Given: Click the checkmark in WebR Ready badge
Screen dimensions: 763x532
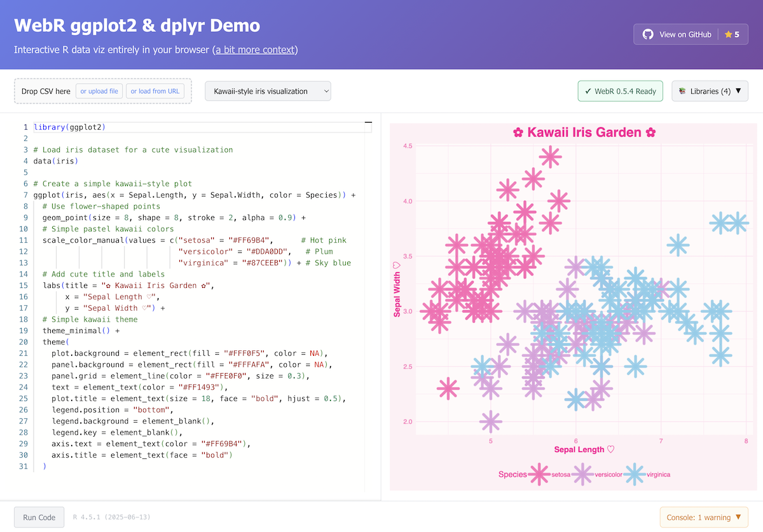Looking at the screenshot, I should (588, 91).
